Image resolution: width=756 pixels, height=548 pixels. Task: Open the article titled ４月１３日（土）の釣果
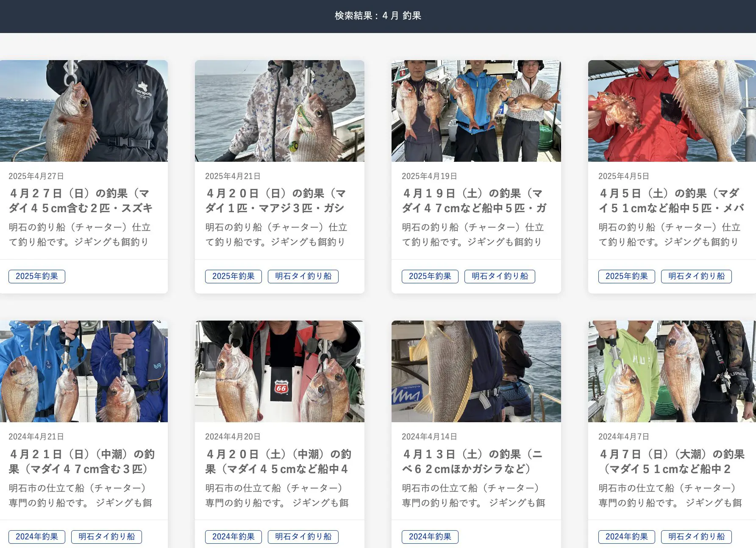click(472, 462)
